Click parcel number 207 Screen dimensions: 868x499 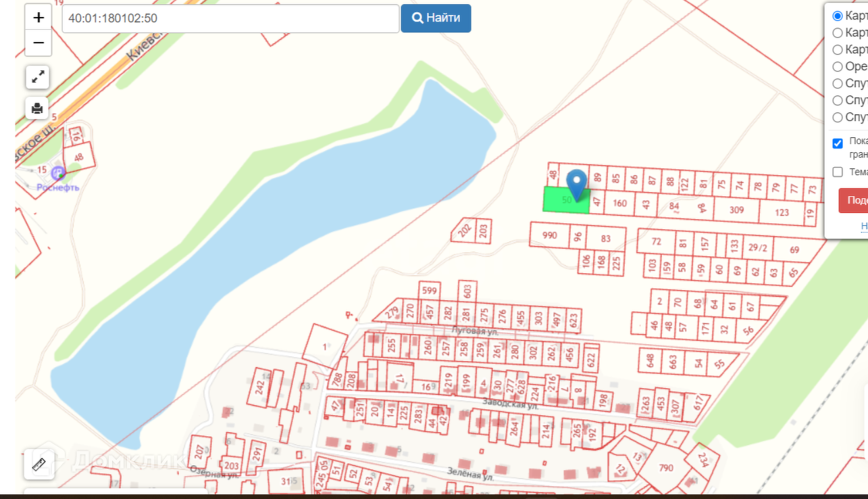tap(199, 450)
